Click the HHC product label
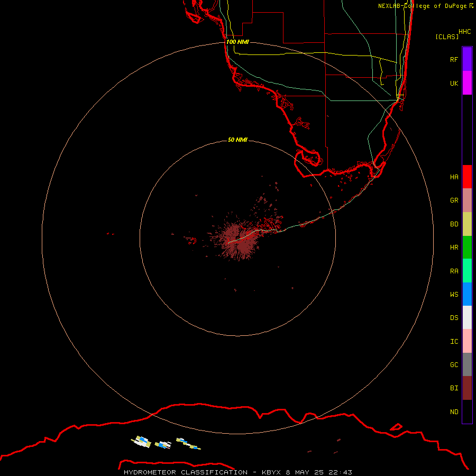Image resolution: width=476 pixels, height=476 pixels. tap(464, 32)
